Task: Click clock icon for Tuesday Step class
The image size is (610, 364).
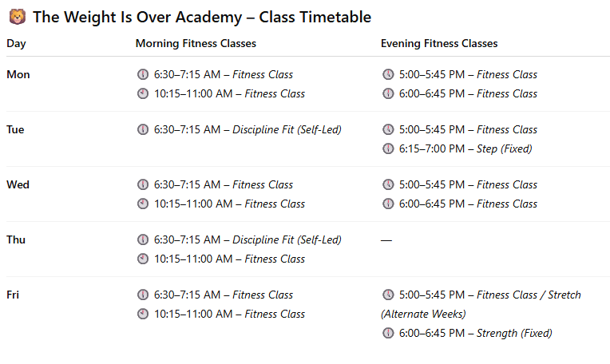Action: [x=388, y=148]
